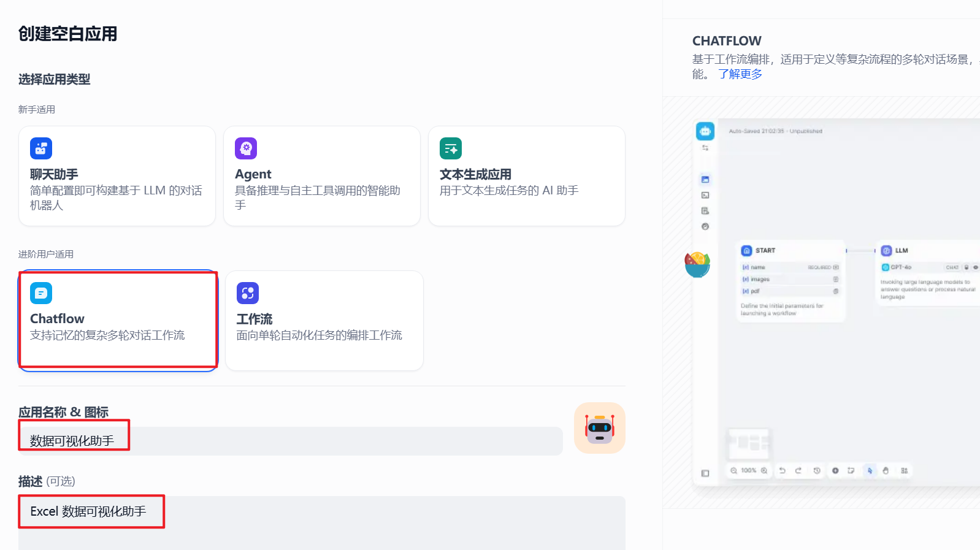The image size is (980, 550).
Task: Click the redo arrow in preview toolbar
Action: click(798, 471)
